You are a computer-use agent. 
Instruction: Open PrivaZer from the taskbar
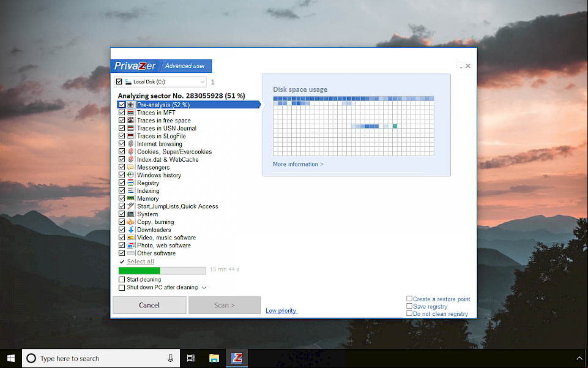click(x=237, y=358)
